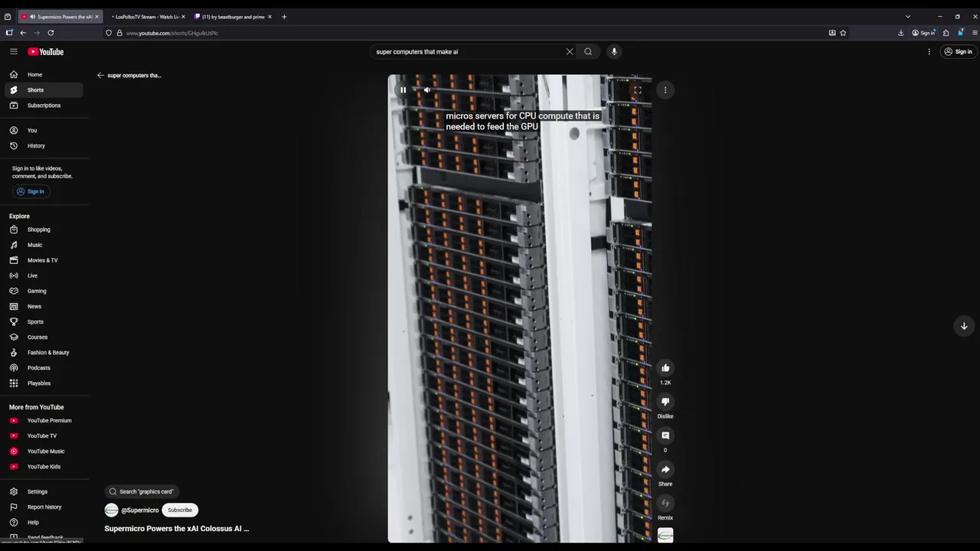Go back in browser history
Screen dimensions: 980x551
[x=23, y=33]
